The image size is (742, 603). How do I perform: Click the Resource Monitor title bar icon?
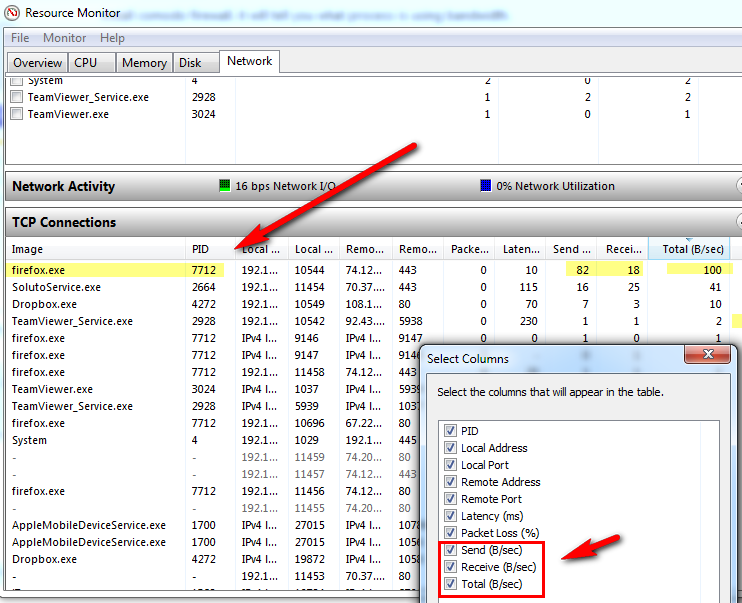click(x=12, y=13)
